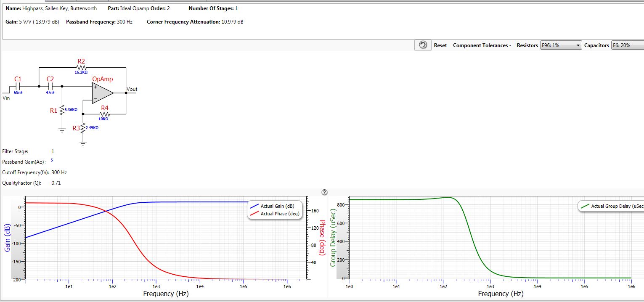Click the 2.49KΩ value of R3
This screenshot has height=302, width=644.
click(91, 127)
